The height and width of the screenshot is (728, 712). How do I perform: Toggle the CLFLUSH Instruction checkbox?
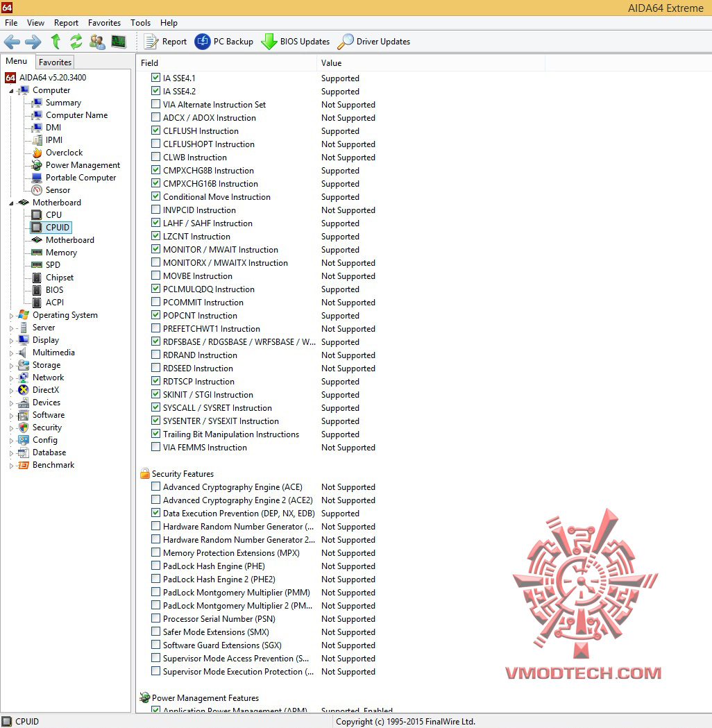click(156, 130)
